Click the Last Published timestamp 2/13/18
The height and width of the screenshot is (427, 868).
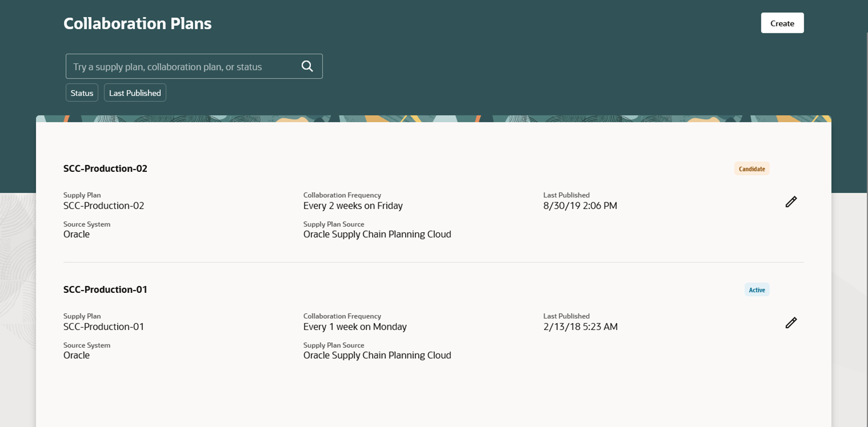click(581, 326)
